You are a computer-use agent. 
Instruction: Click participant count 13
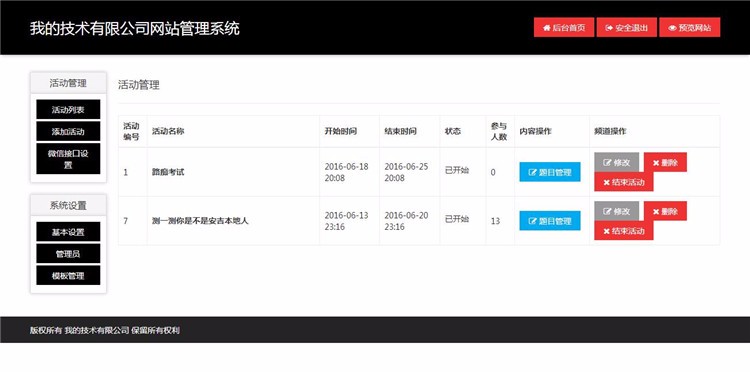pos(495,221)
